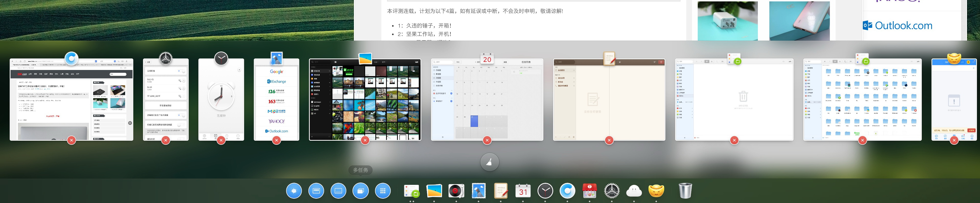Open the white cloud app in dock
The image size is (980, 203).
point(634,191)
